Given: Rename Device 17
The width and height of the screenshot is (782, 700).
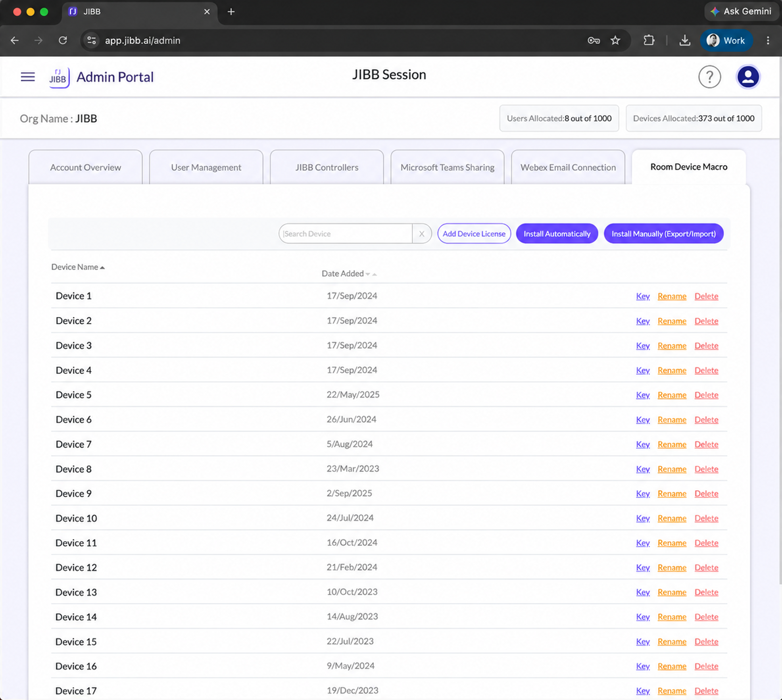Looking at the screenshot, I should [x=672, y=691].
